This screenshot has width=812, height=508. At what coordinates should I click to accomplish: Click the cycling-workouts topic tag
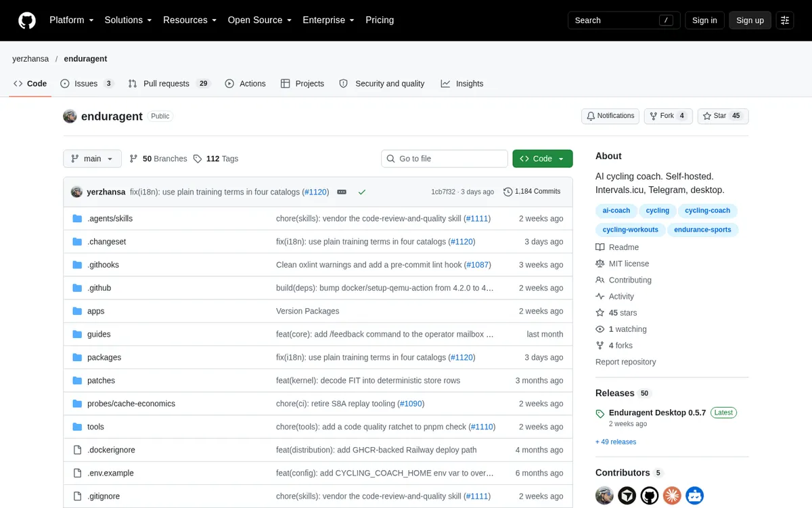coord(631,230)
